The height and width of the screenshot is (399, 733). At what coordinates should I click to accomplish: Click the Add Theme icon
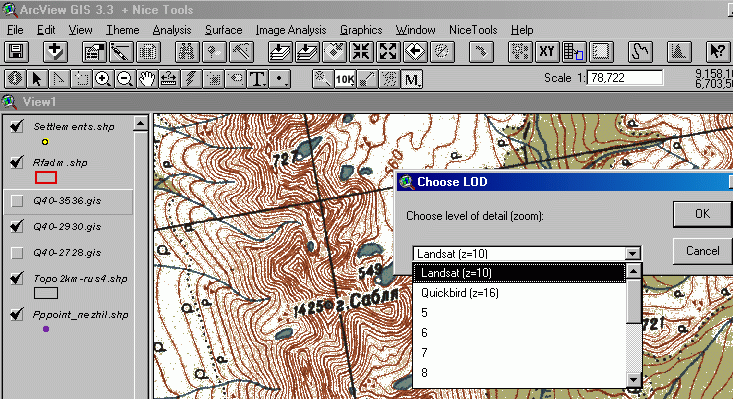tap(55, 52)
